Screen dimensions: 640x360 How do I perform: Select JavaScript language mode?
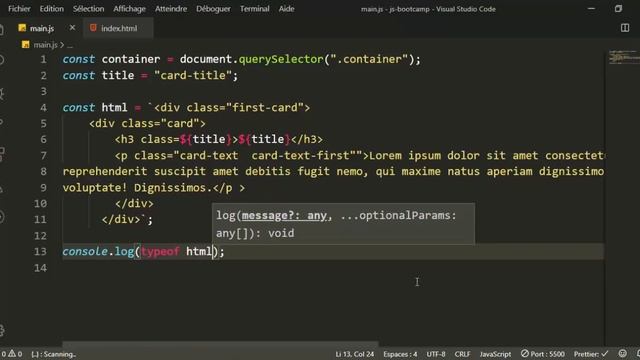coord(495,354)
